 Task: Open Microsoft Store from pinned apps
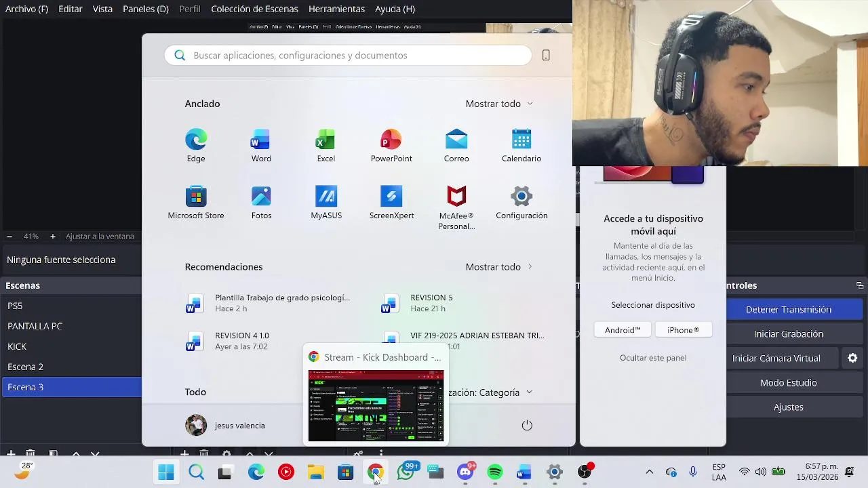point(196,203)
